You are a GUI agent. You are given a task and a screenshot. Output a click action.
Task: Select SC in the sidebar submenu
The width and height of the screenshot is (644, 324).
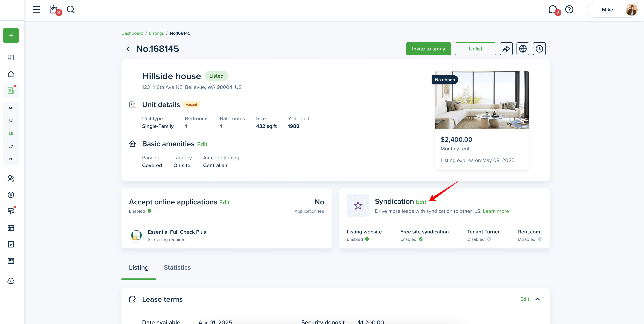pyautogui.click(x=11, y=121)
